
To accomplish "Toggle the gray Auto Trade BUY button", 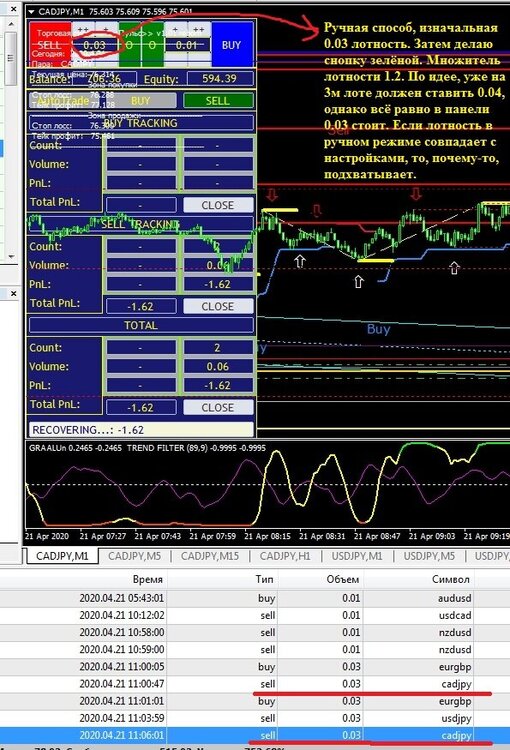I will click(x=140, y=100).
